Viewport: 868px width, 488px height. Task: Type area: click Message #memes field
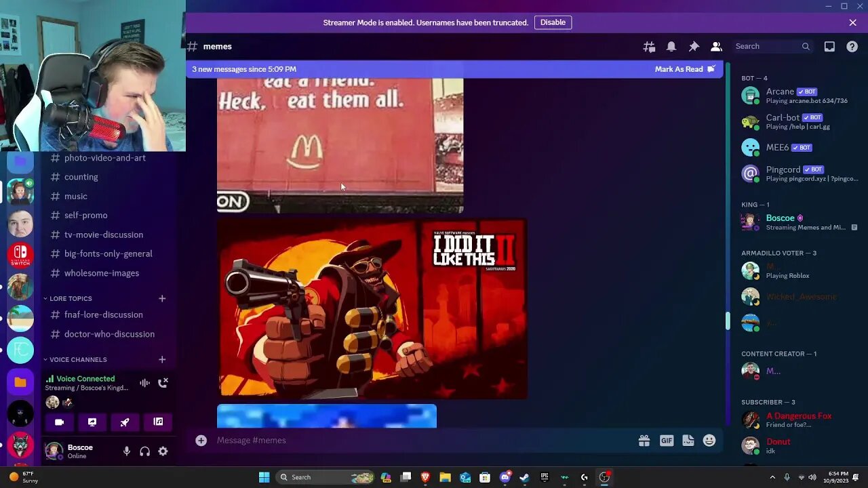click(x=424, y=441)
